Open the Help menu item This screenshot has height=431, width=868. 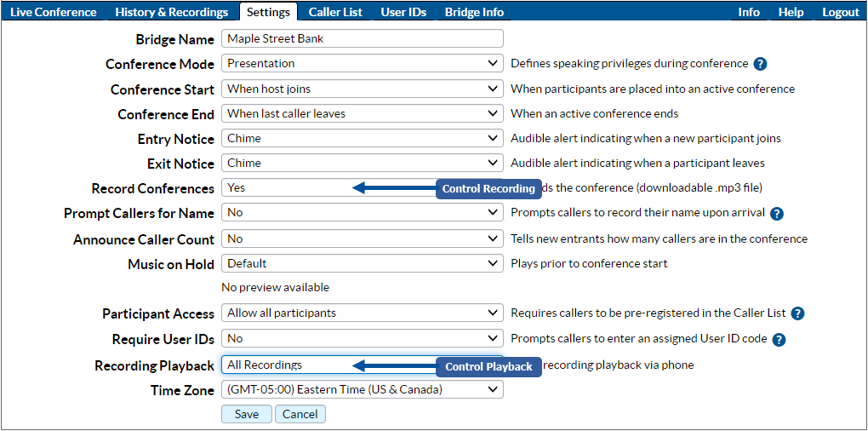pos(791,12)
